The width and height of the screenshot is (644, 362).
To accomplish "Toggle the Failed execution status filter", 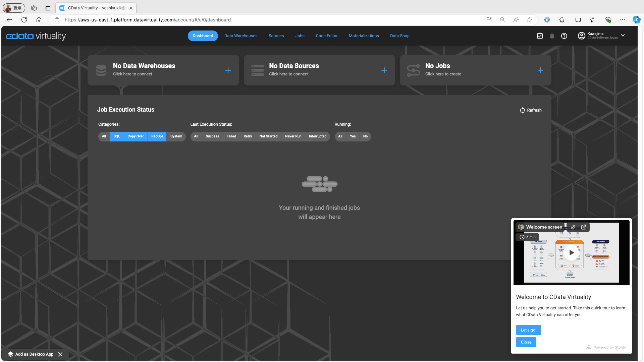I will pos(231,136).
